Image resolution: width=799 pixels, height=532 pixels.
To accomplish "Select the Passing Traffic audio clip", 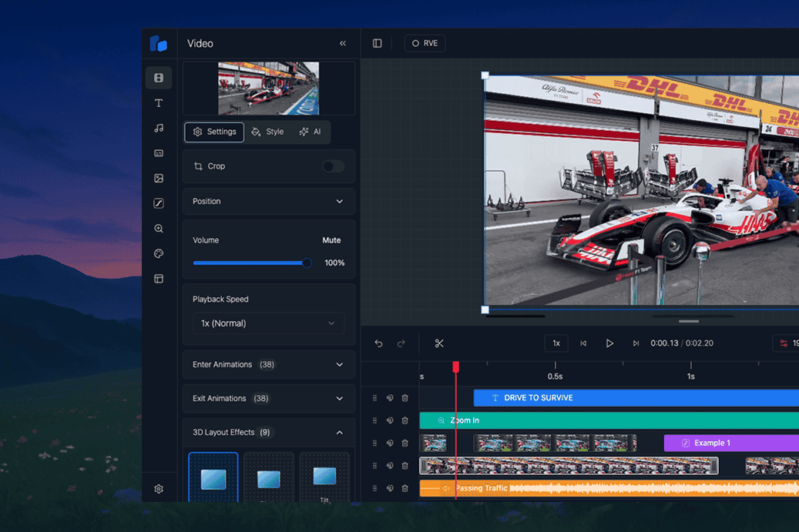I will tap(609, 488).
